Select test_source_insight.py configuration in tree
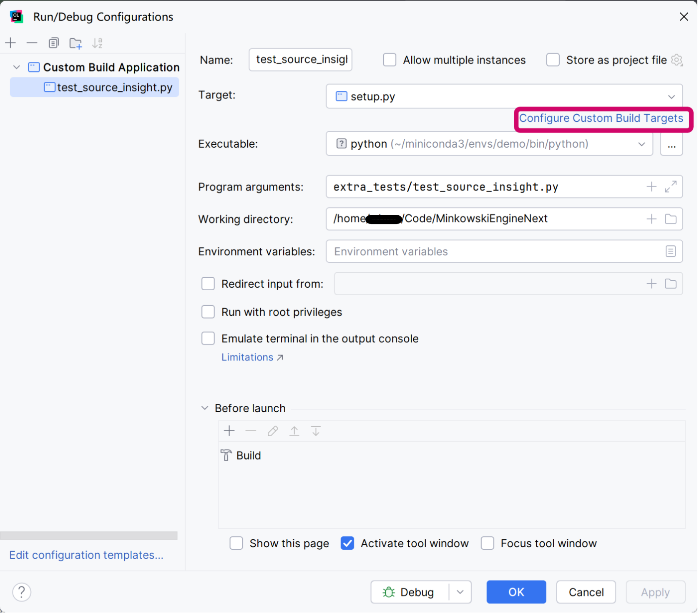The height and width of the screenshot is (616, 699). [114, 87]
